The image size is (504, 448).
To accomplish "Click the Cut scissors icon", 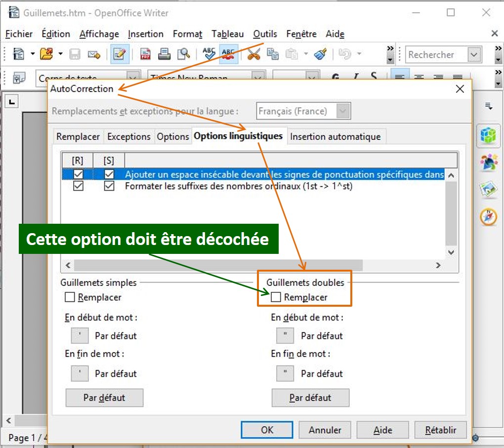I will tap(253, 54).
